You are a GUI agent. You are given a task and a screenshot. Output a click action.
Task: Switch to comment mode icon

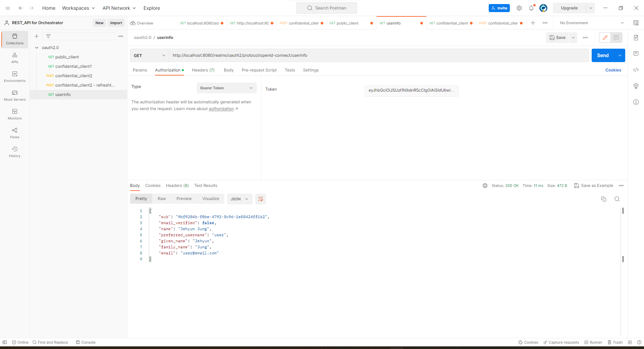[616, 38]
